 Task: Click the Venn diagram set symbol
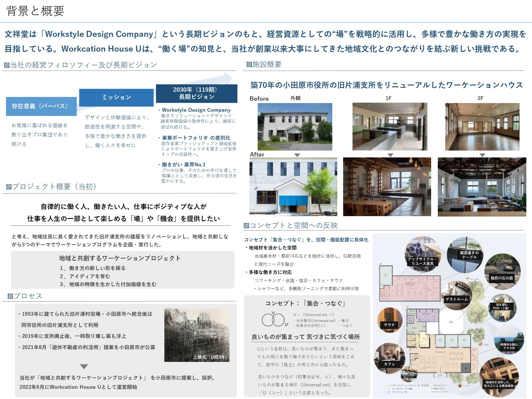click(x=275, y=320)
